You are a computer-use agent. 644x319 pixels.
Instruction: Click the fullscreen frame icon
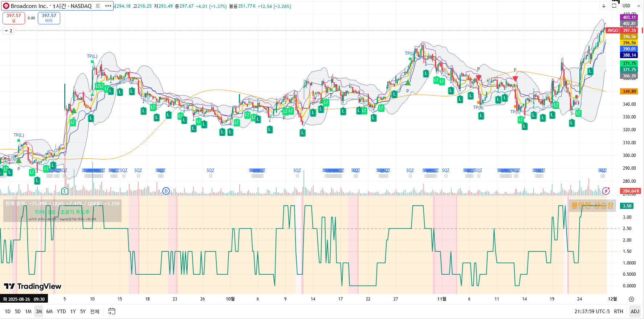pos(614,6)
